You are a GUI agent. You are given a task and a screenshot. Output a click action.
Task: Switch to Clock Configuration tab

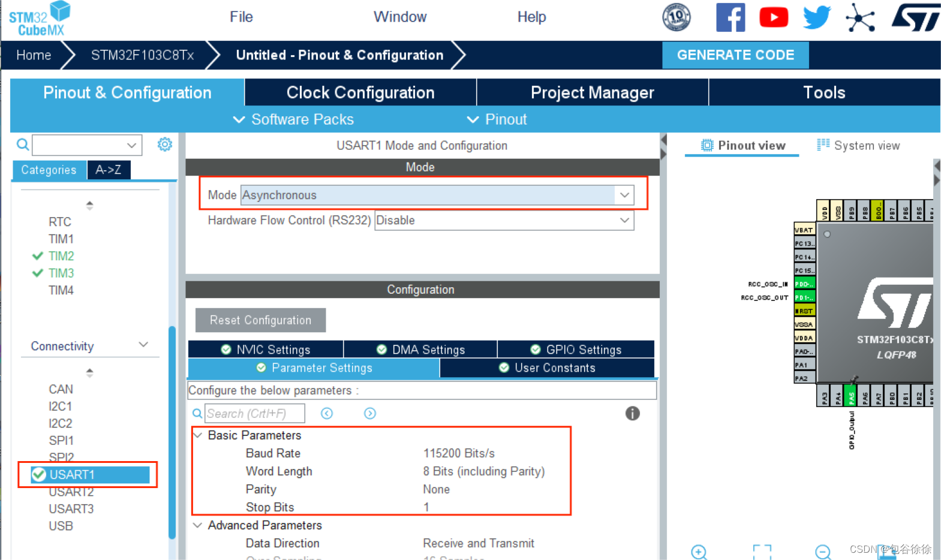pos(360,92)
